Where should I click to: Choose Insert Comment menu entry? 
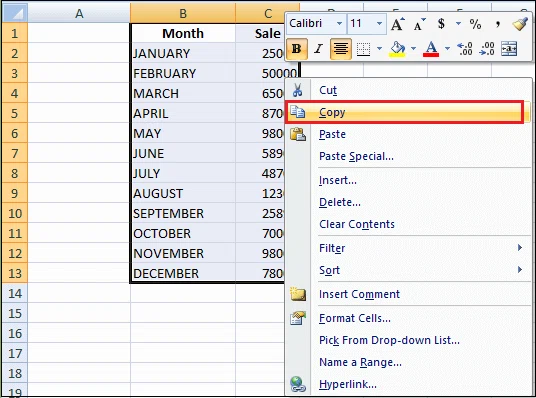[408, 294]
